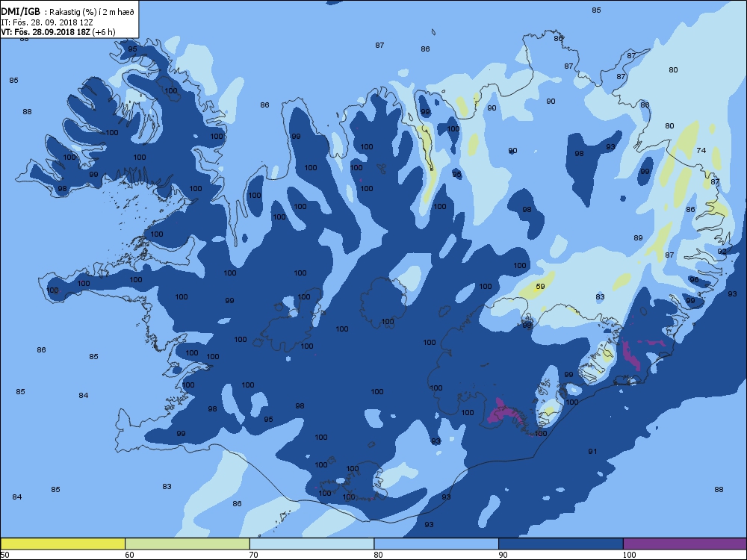
Task: Click the pale green 60–70 legend band
Action: click(x=187, y=544)
